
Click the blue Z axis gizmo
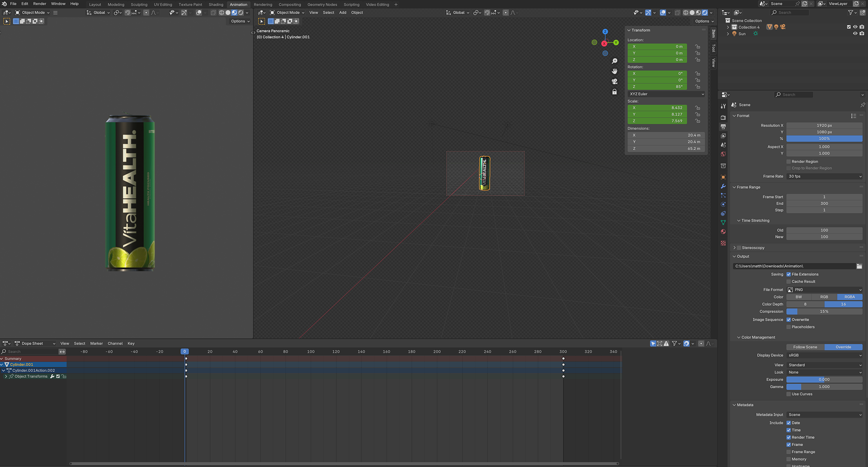point(605,32)
